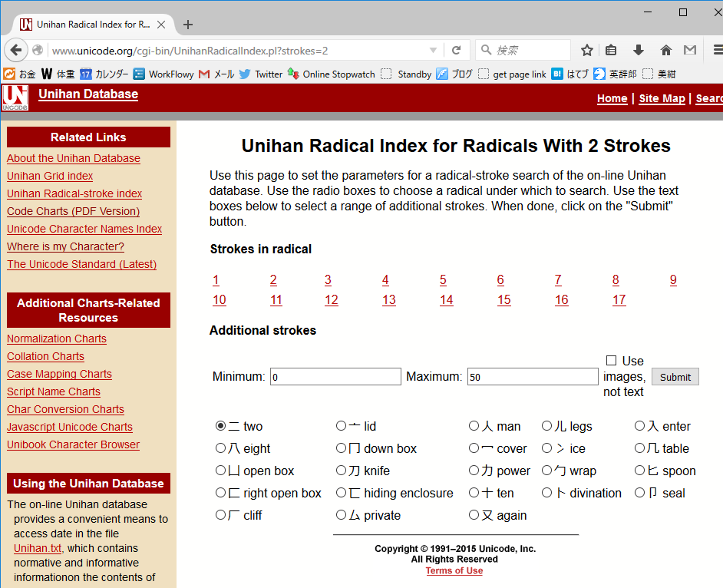The image size is (723, 588).
Task: Open Where is my Character? link
Action: click(x=65, y=246)
